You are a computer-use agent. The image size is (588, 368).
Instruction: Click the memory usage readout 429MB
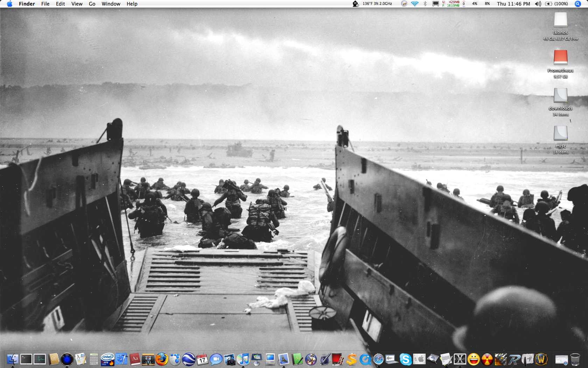pos(451,4)
